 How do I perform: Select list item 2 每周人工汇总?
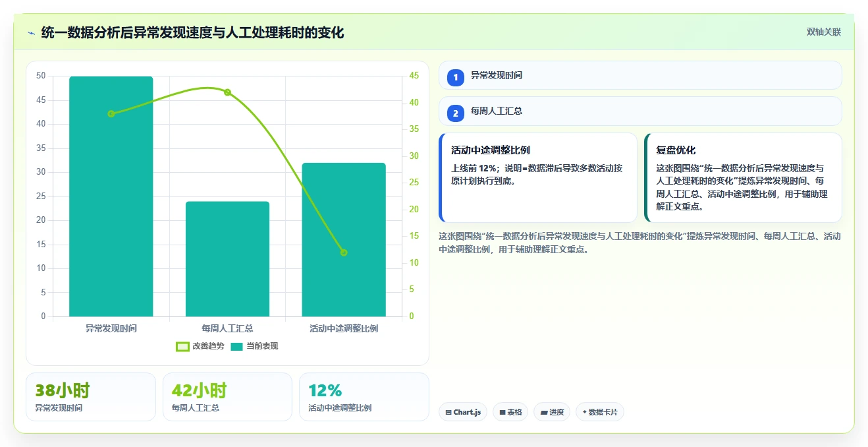(x=640, y=111)
